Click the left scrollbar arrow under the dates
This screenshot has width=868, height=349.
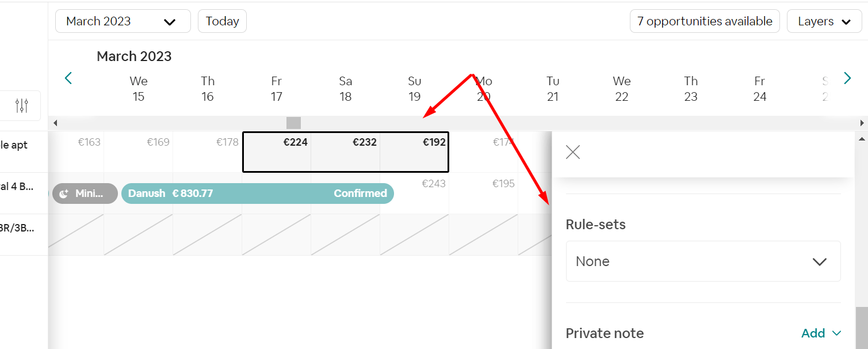click(55, 122)
